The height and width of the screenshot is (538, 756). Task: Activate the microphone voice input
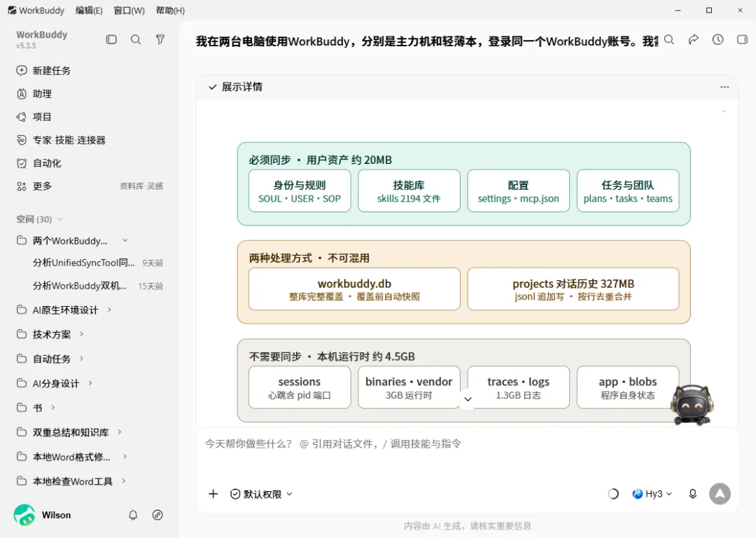(692, 494)
